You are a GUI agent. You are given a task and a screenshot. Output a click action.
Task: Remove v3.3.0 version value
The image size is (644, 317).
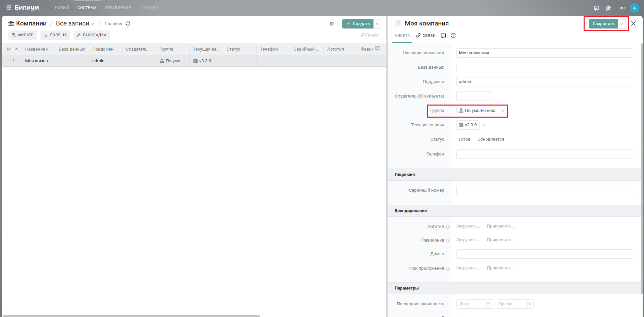(484, 125)
